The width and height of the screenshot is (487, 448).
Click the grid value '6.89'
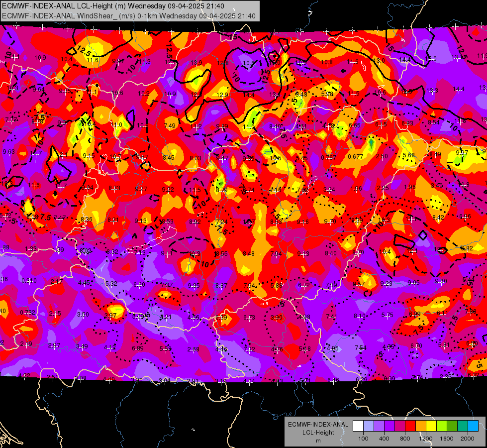point(138,348)
